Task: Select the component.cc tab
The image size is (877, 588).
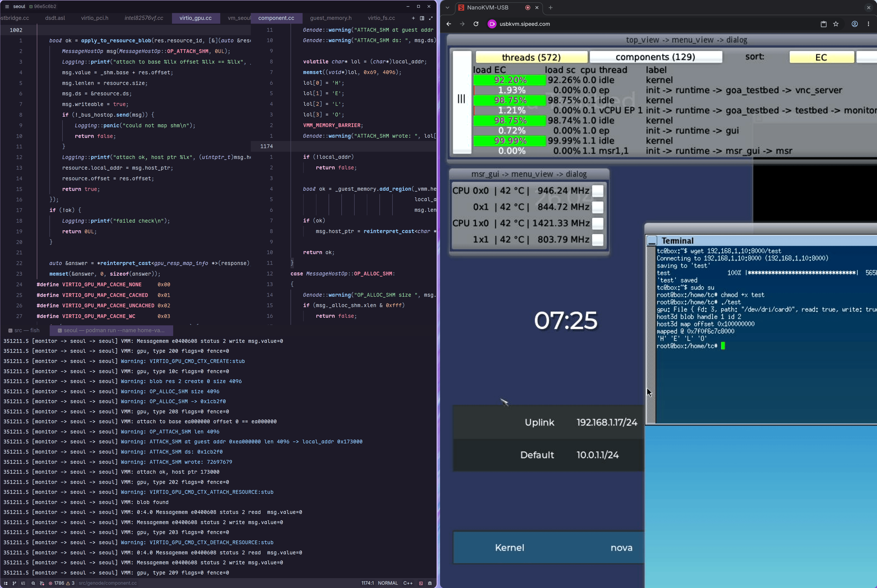Action: [x=276, y=18]
